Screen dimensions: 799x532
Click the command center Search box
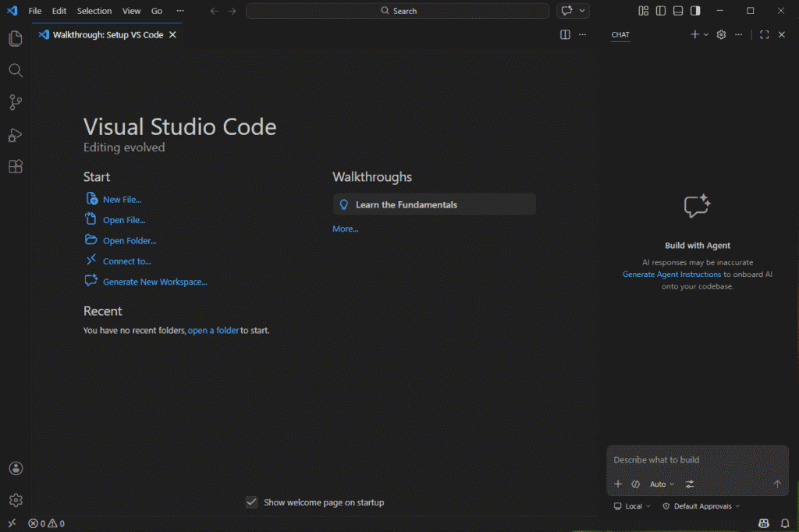(x=398, y=11)
